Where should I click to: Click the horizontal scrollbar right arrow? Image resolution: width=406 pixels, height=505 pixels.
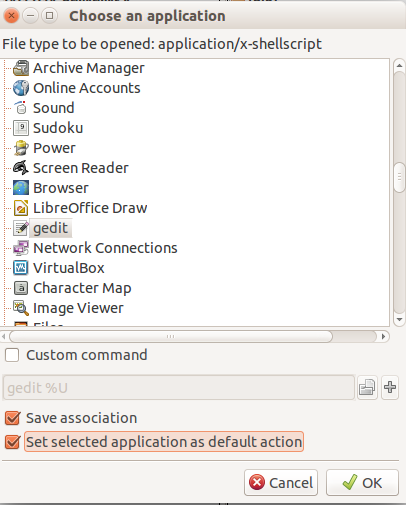point(383,337)
